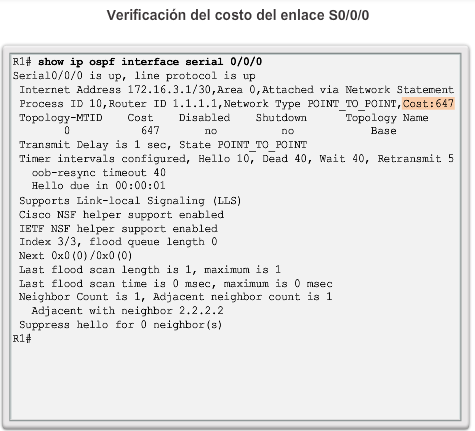
Task: Click the Topology-MTID column header
Action: [61, 118]
